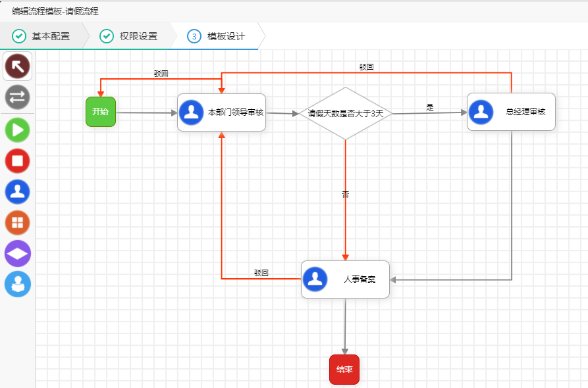The image size is (588, 388).
Task: Click the 开始 node on the canvas
Action: [100, 112]
